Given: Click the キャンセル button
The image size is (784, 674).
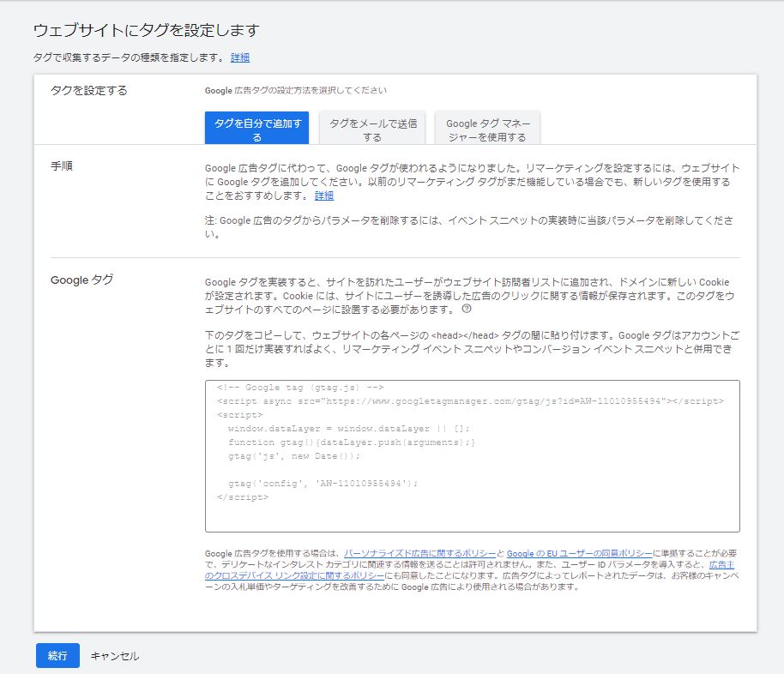Looking at the screenshot, I should pyautogui.click(x=114, y=656).
